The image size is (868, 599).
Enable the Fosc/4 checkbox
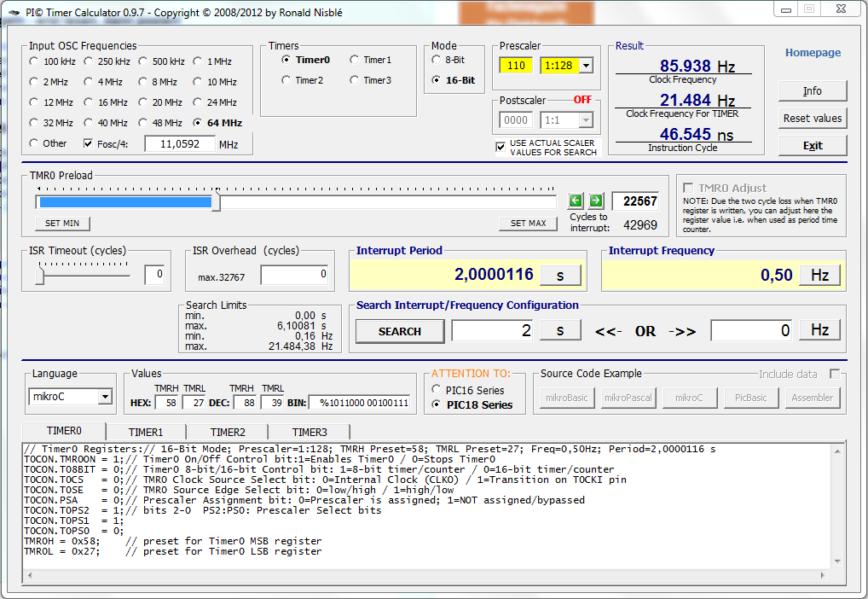(88, 144)
